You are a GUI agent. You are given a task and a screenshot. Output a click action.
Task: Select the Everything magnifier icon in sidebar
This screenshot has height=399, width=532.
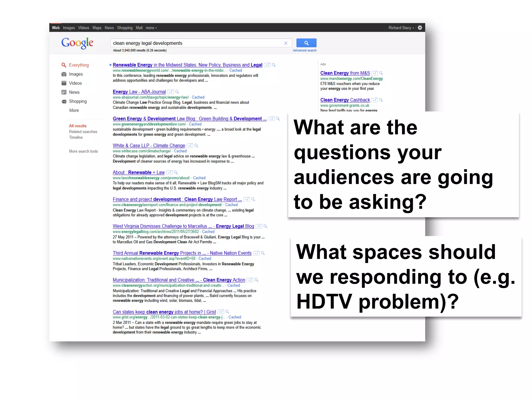coord(64,65)
